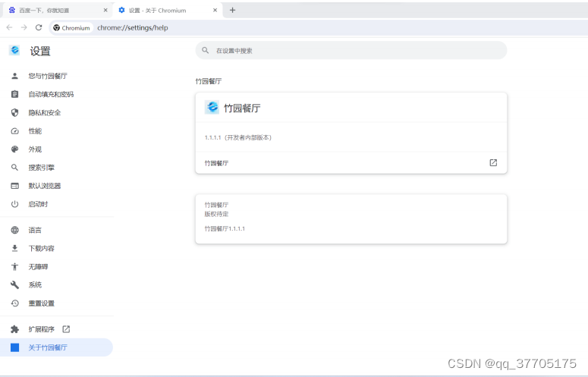Click the download arrow icon for 下载内容

coord(14,249)
